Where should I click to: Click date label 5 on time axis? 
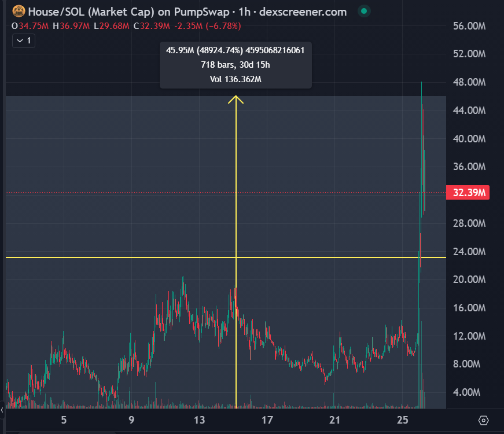(x=64, y=420)
